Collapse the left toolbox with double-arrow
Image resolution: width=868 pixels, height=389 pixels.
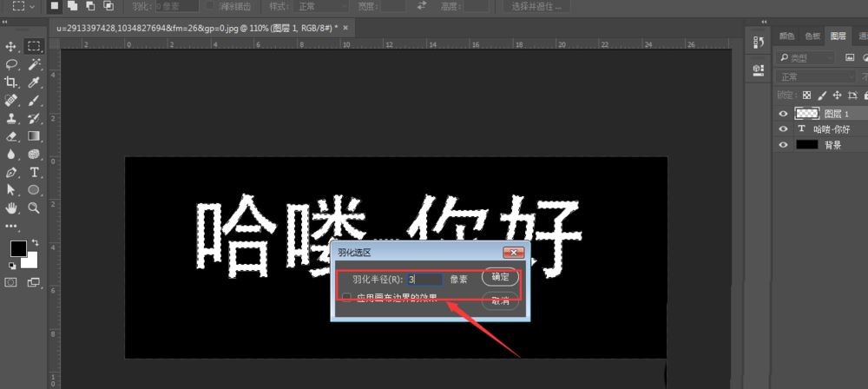coord(4,23)
